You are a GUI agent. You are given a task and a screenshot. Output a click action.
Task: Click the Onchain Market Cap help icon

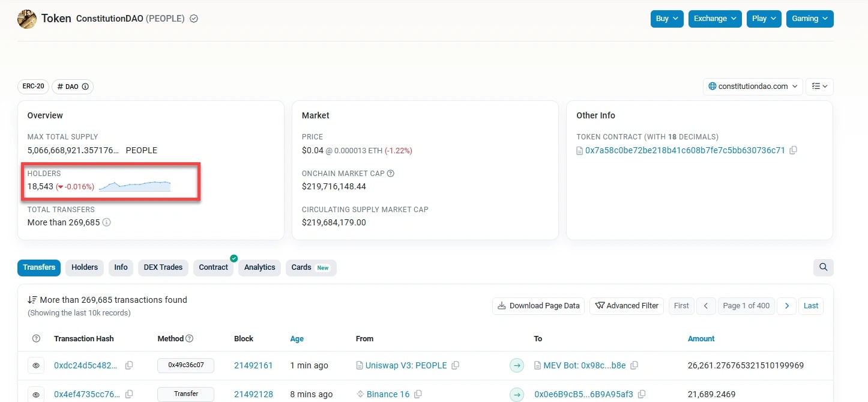pyautogui.click(x=391, y=174)
